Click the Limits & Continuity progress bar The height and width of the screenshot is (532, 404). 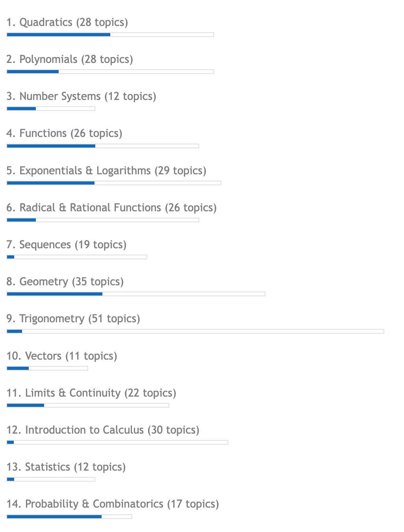click(88, 405)
